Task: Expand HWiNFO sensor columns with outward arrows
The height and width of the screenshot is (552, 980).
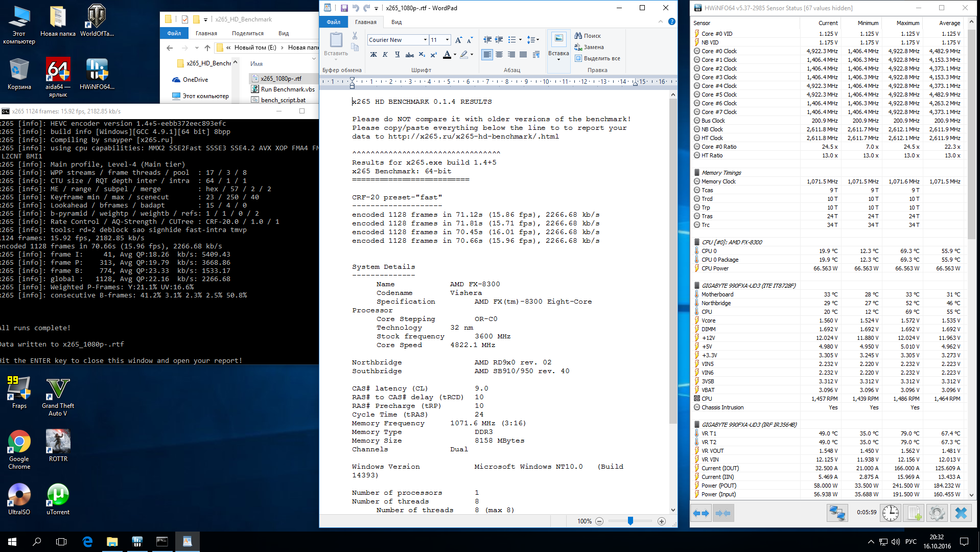Action: [x=701, y=513]
